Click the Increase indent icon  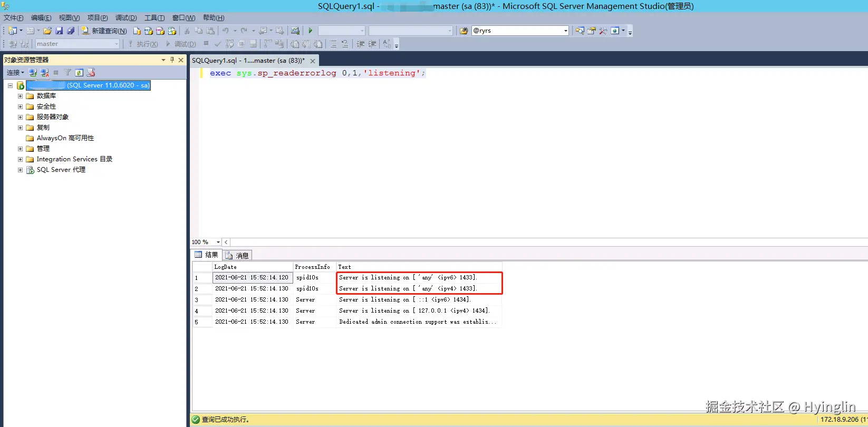tap(372, 44)
